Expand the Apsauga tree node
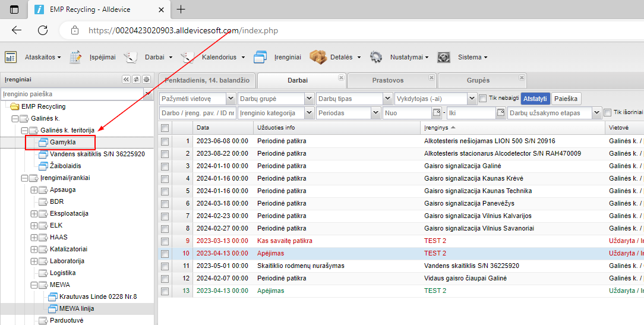The width and height of the screenshot is (644, 325). (34, 190)
